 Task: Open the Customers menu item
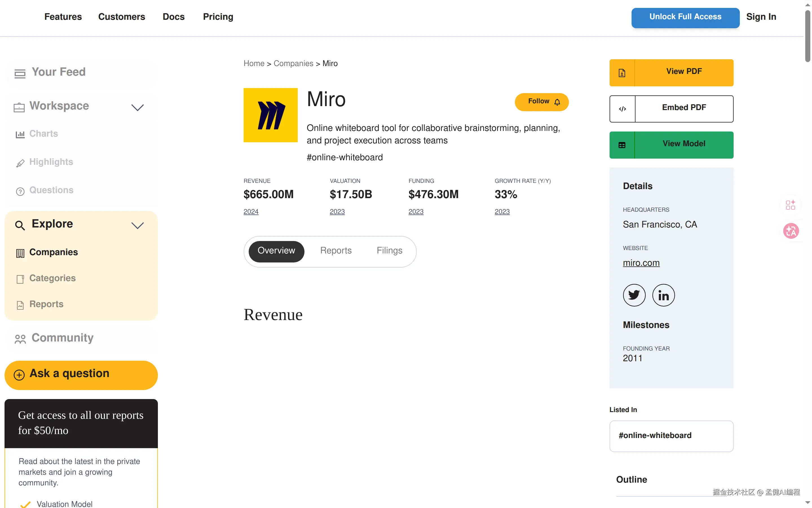pos(122,17)
